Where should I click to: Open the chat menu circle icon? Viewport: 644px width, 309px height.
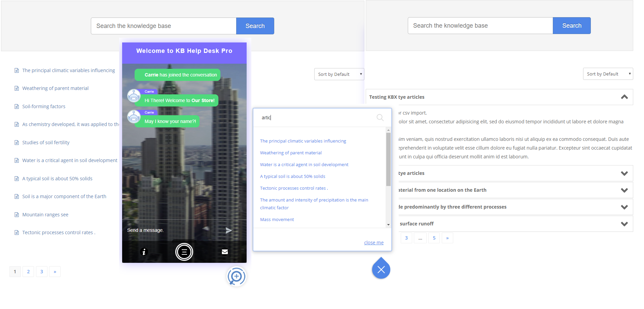(184, 252)
